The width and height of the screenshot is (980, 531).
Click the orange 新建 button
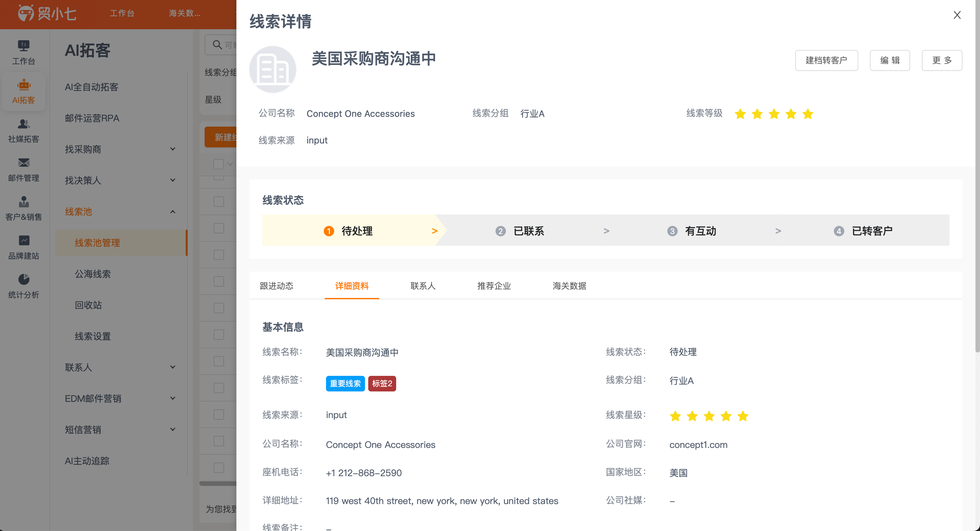pyautogui.click(x=221, y=137)
